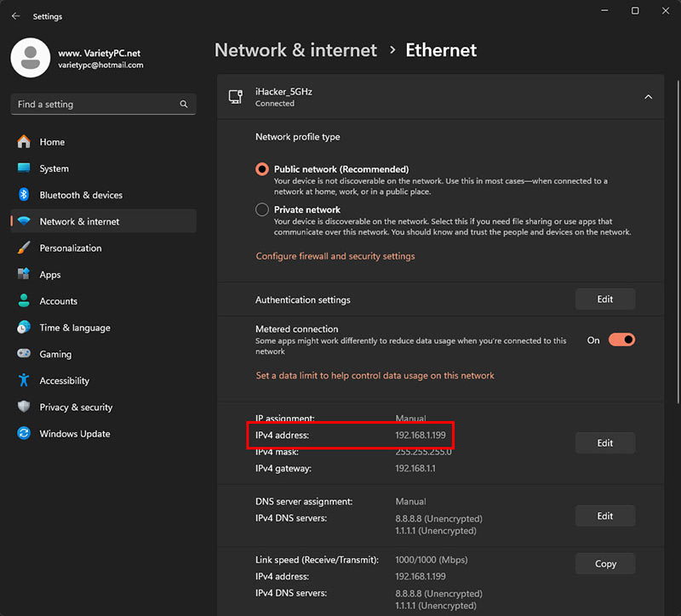681x616 pixels.
Task: Collapse the iHacker_5GHz section chevron
Action: 648,97
